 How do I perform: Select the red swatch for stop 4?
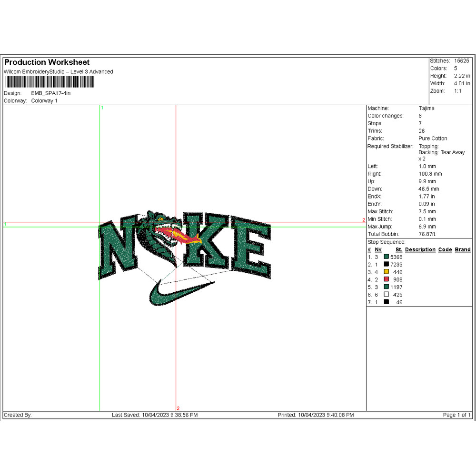(x=387, y=280)
